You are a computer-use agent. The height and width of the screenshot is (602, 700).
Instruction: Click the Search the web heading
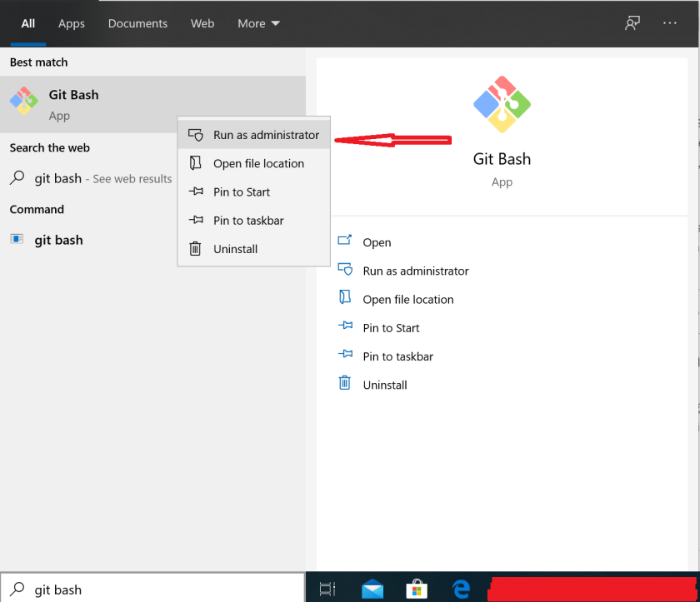pyautogui.click(x=49, y=147)
